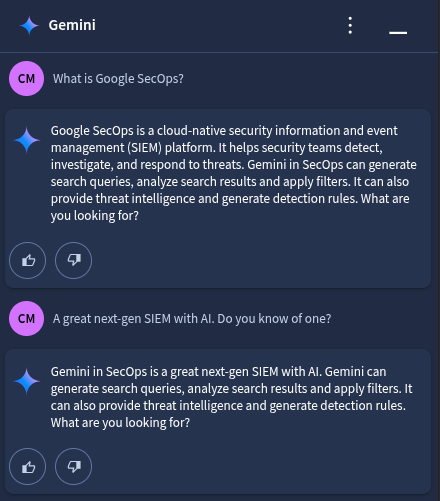The image size is (440, 501).
Task: Click the 'What are you looking for?' line in the last reply
Action: pyautogui.click(x=120, y=423)
